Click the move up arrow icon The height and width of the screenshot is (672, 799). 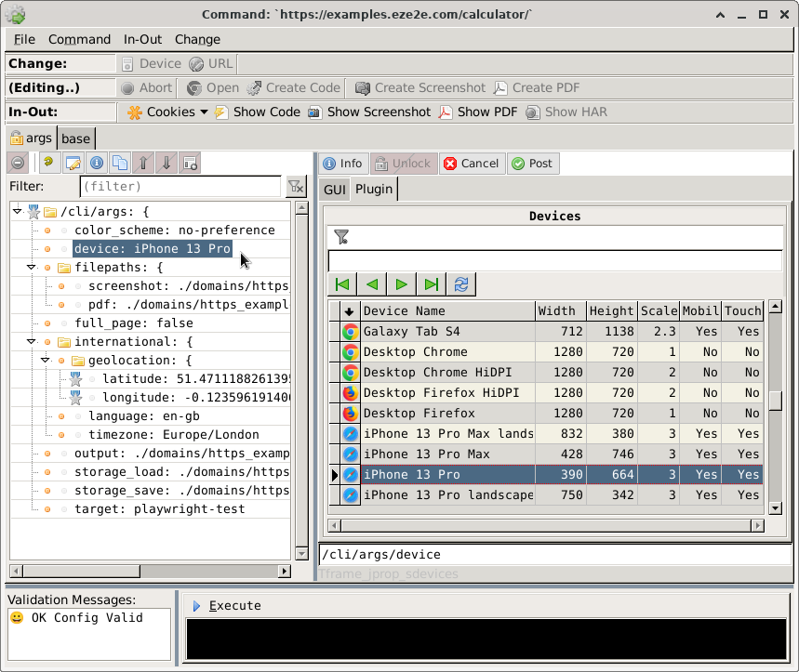143,163
